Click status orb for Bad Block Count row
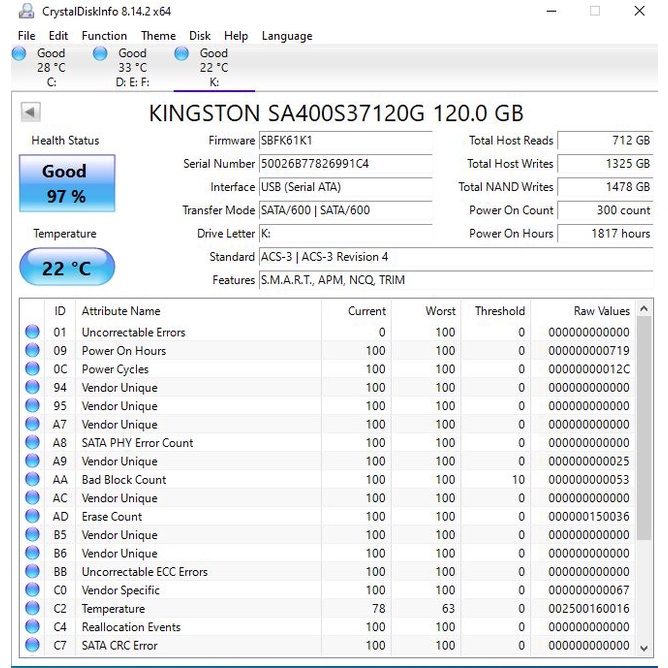Screen dimensions: 668x668 tap(32, 479)
